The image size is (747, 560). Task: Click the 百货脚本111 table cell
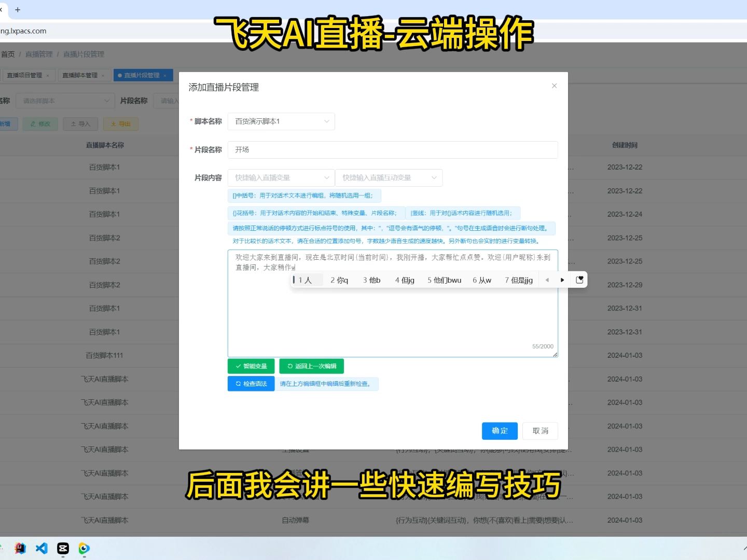(104, 356)
